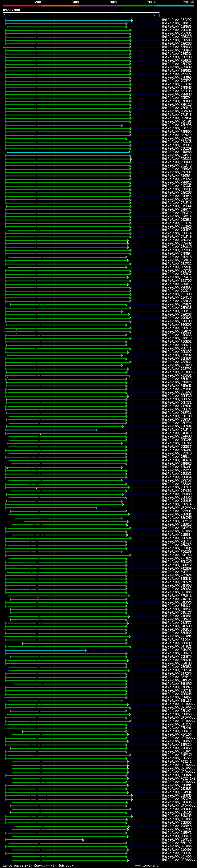The image size is (197, 868).
Task: Select UniRef100_A4RRB5 label
Action: tap(177, 152)
